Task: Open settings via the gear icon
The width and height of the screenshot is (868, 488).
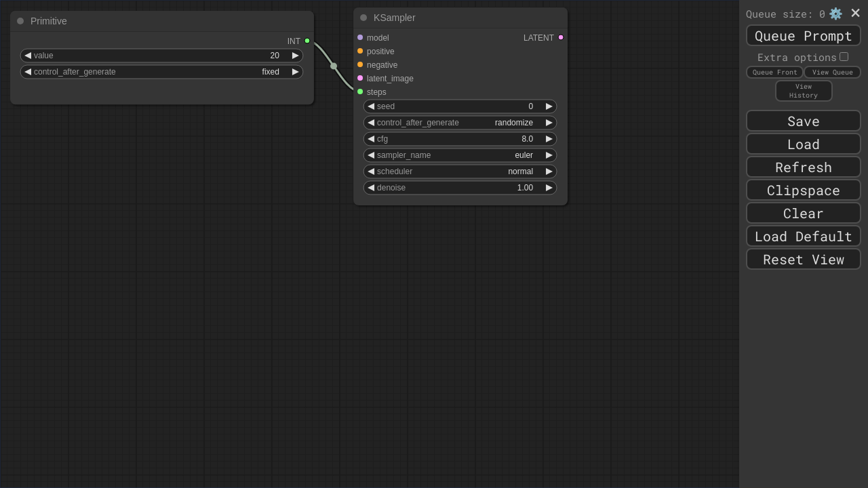Action: [x=835, y=14]
